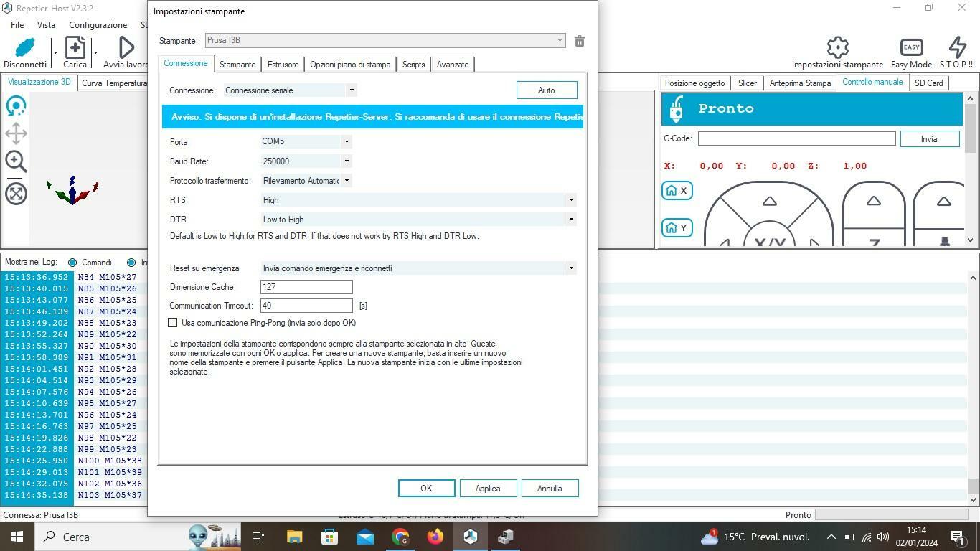Open the Scripts tab
Screen dimensions: 980x551
click(413, 65)
